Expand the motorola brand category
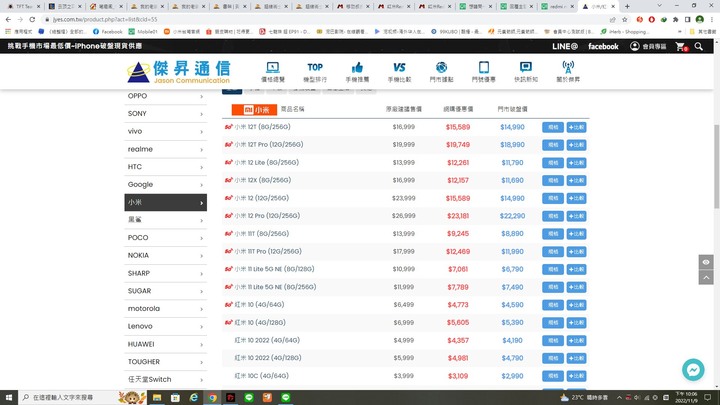 click(x=165, y=309)
